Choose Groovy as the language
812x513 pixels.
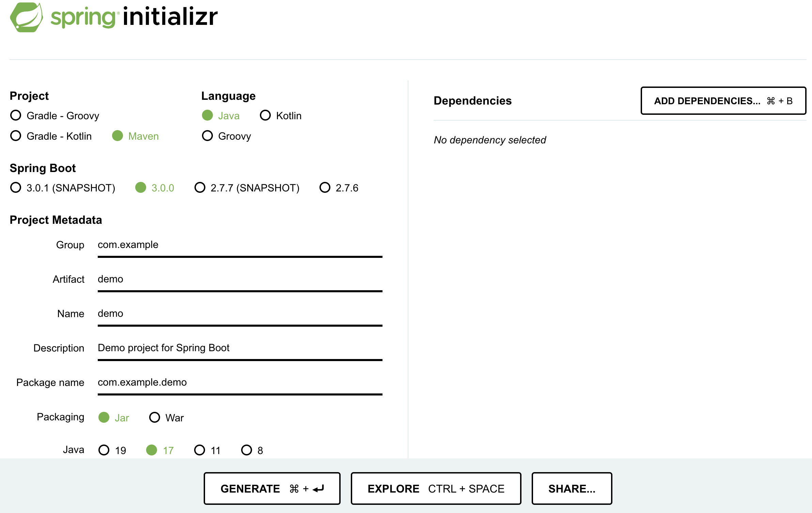coord(207,136)
